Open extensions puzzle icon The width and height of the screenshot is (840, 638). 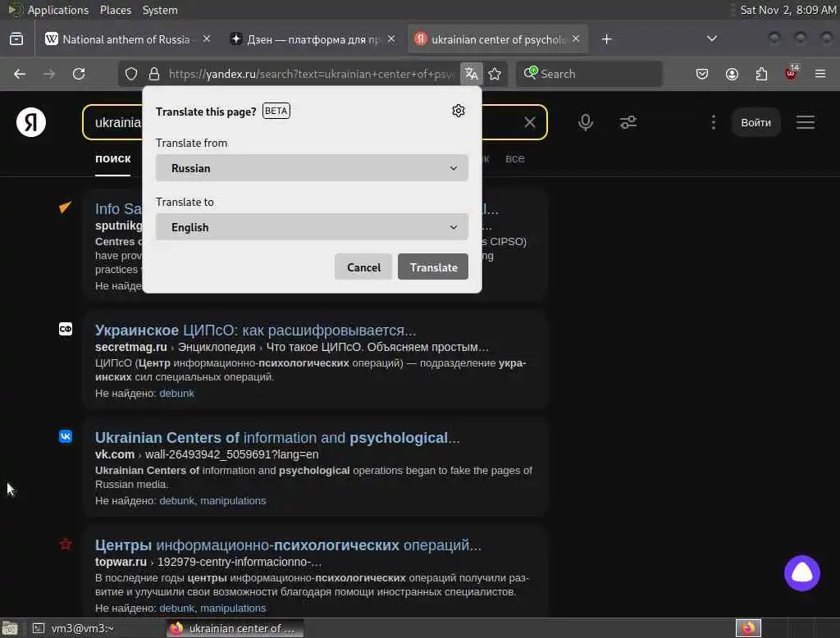(761, 74)
